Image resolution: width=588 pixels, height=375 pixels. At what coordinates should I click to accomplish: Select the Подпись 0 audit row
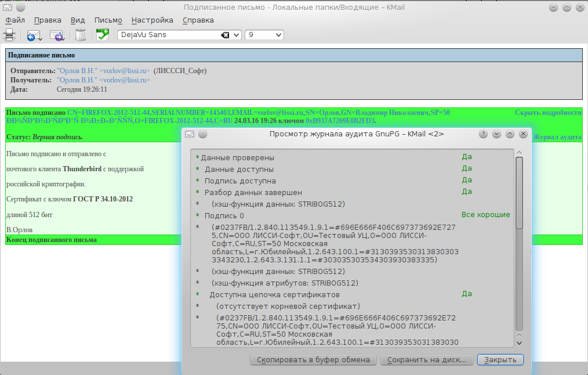click(x=352, y=216)
